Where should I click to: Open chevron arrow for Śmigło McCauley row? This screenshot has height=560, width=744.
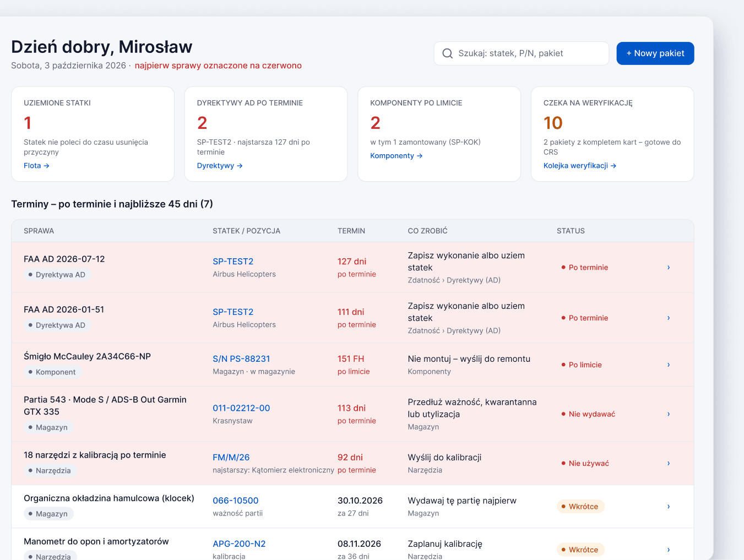pyautogui.click(x=669, y=365)
